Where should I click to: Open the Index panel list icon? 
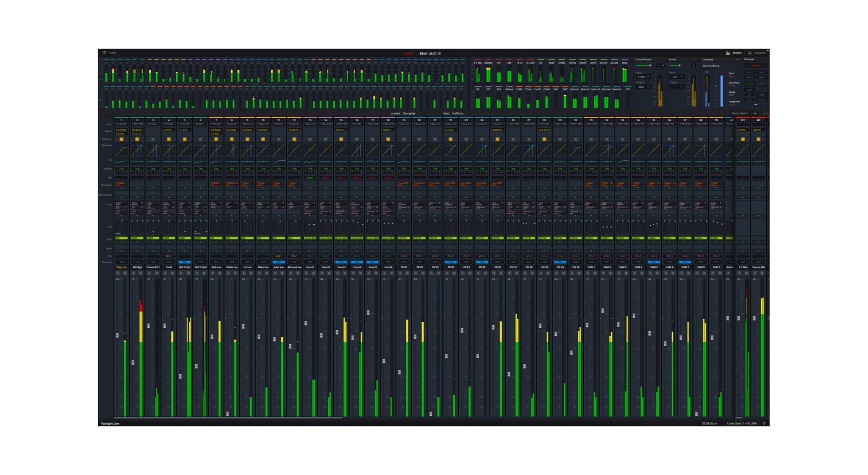[x=105, y=53]
